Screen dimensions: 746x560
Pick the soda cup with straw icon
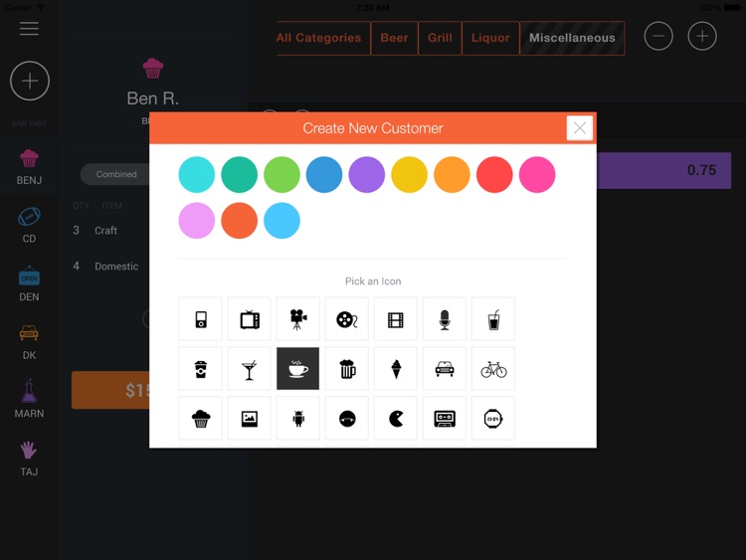pyautogui.click(x=493, y=319)
